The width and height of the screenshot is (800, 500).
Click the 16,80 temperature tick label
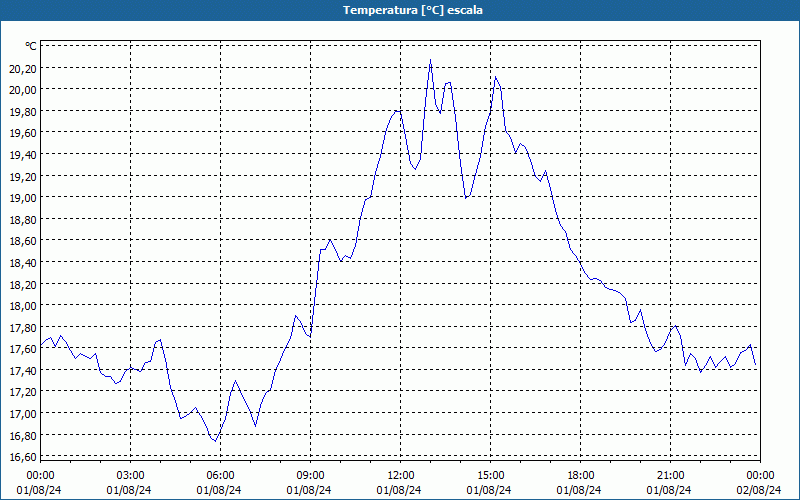(x=23, y=435)
